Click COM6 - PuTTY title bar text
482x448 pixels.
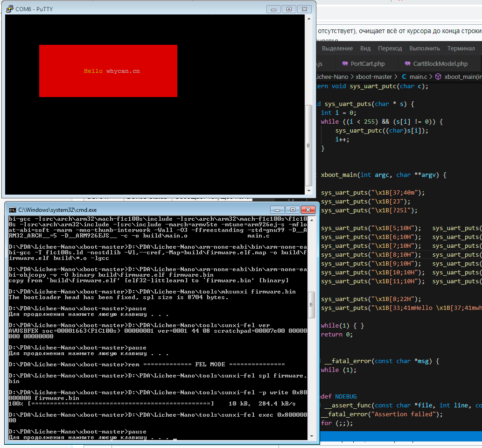click(34, 9)
